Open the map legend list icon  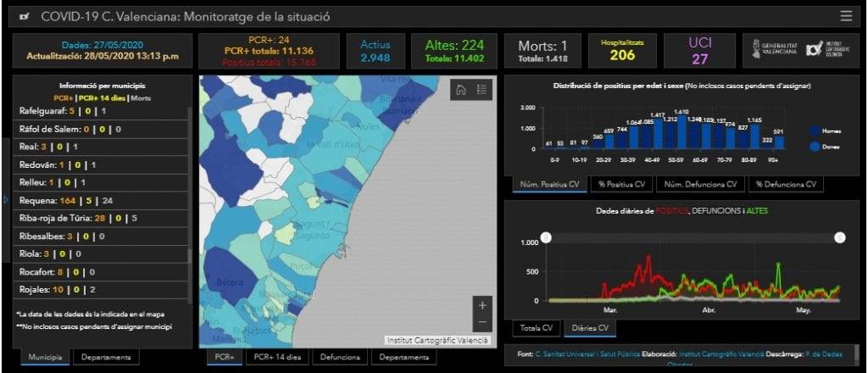481,91
